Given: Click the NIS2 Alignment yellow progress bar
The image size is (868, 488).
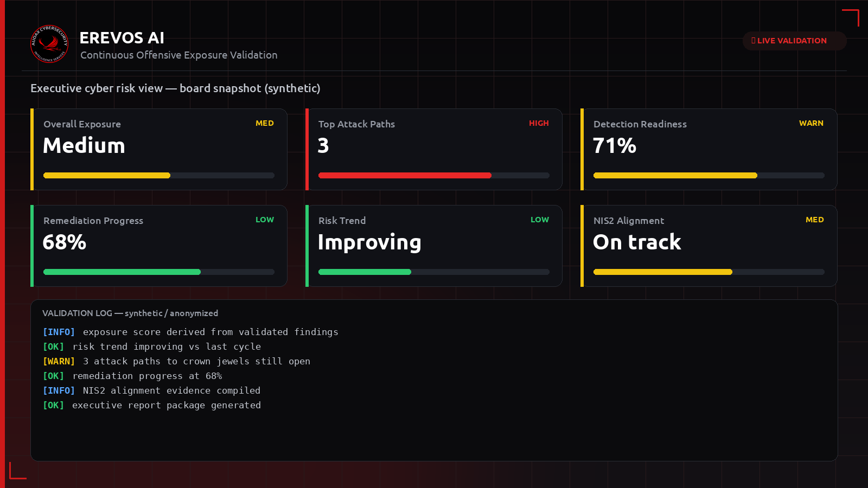Looking at the screenshot, I should coord(709,272).
